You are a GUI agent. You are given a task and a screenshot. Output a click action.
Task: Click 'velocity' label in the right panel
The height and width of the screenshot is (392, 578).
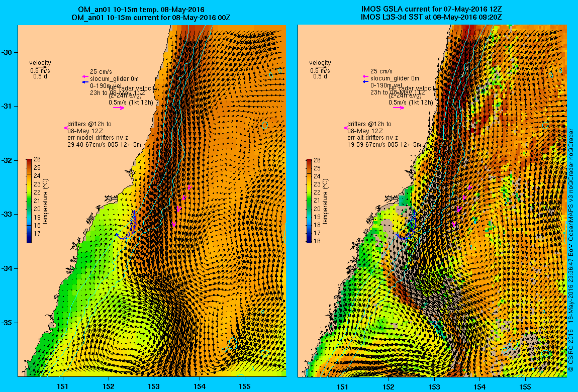(320, 63)
